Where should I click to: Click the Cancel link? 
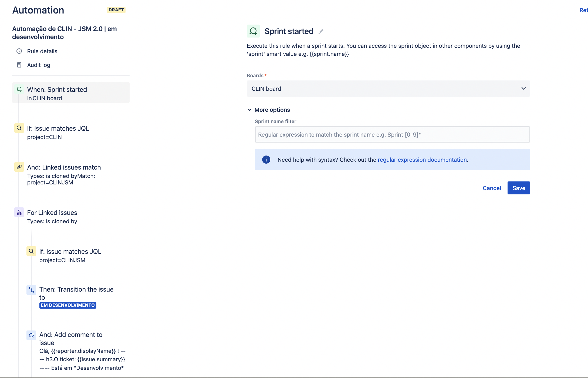tap(492, 188)
